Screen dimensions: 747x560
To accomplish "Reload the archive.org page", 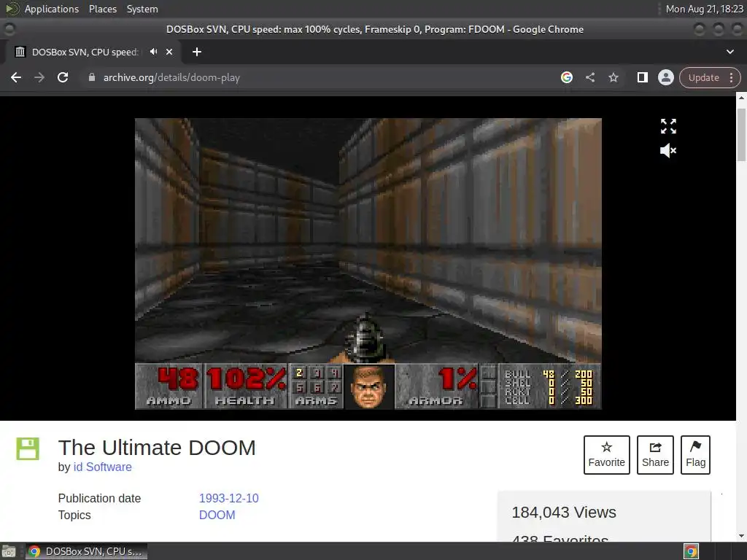I will pos(63,77).
